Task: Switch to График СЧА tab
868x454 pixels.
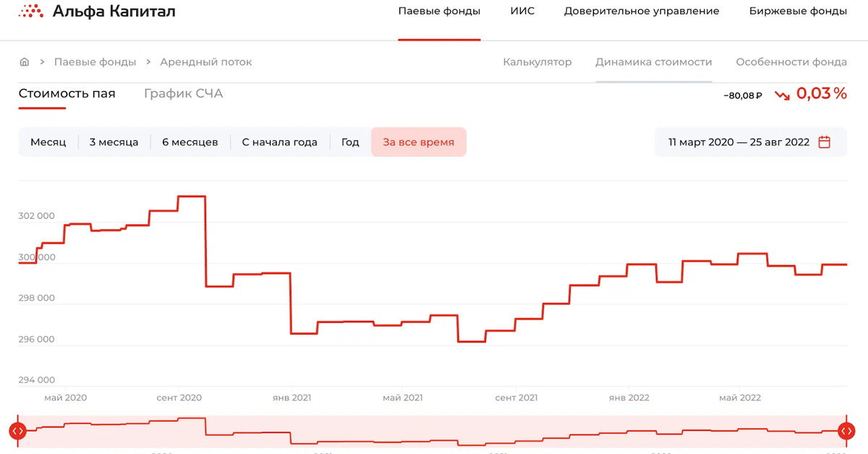Action: 183,94
